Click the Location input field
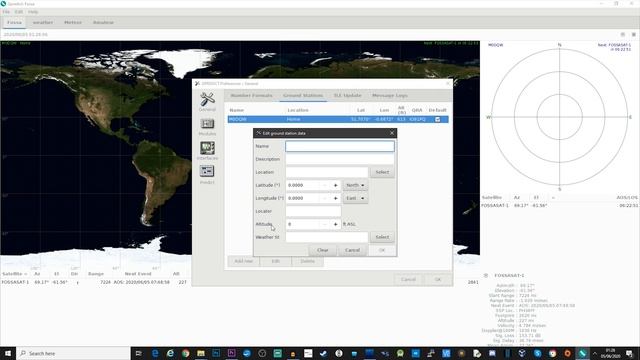The height and width of the screenshot is (360, 640). tap(327, 172)
